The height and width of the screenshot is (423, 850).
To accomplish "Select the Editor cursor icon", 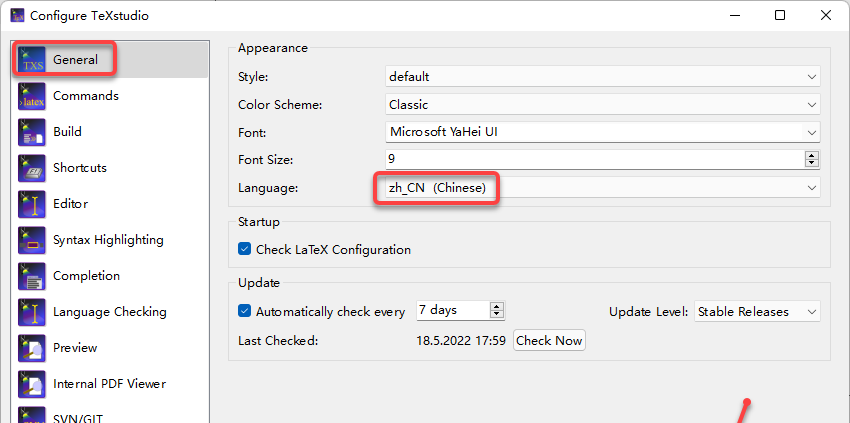I will (x=31, y=204).
